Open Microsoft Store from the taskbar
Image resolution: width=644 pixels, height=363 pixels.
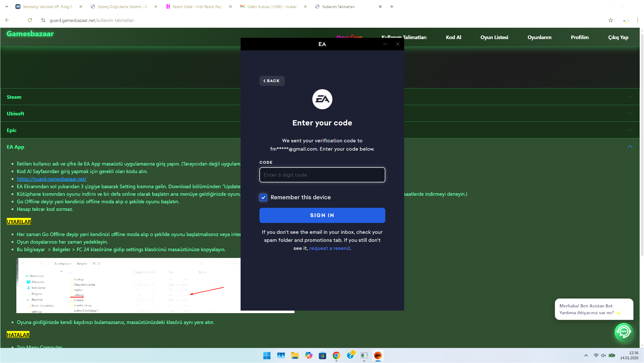click(x=322, y=355)
